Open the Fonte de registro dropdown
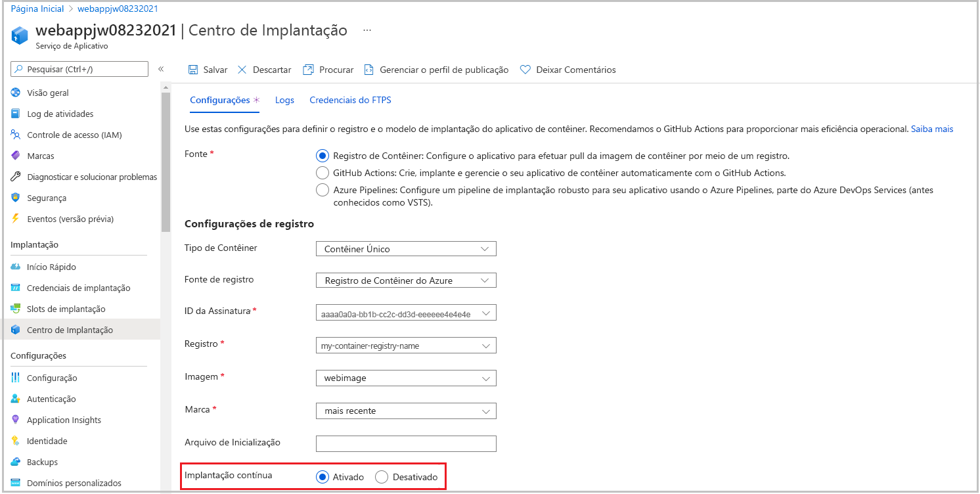 click(x=406, y=281)
